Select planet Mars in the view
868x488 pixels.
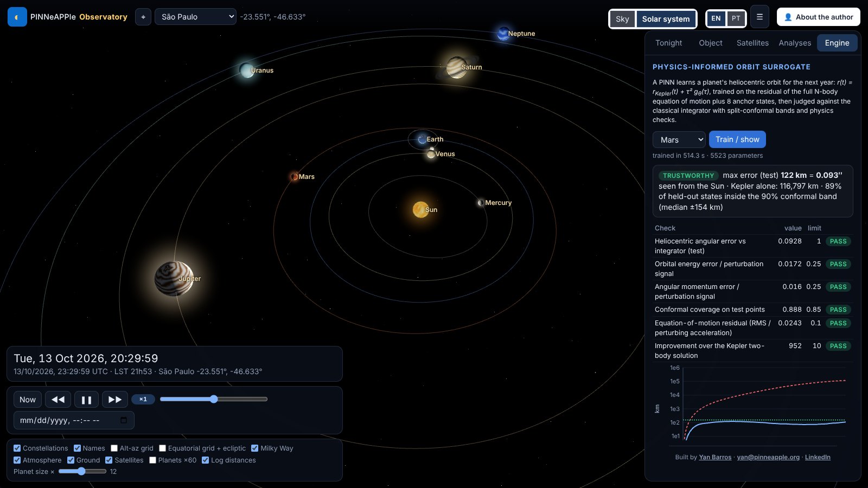click(294, 177)
